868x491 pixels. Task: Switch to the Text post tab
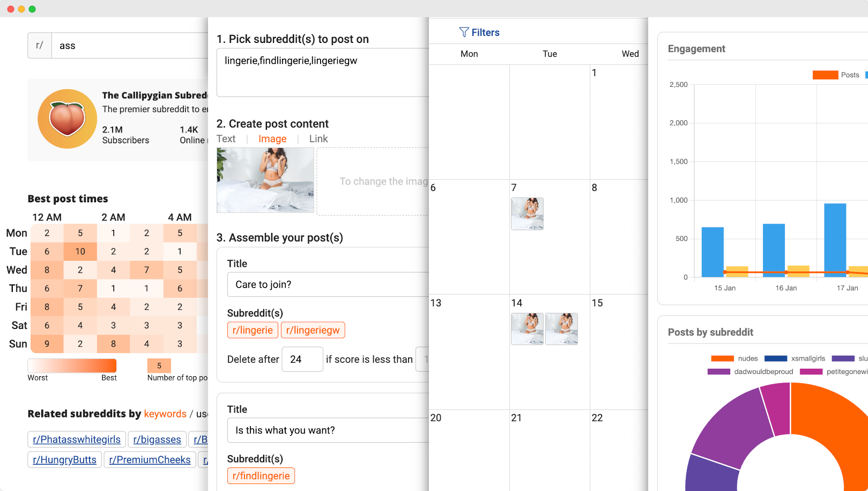(x=226, y=139)
